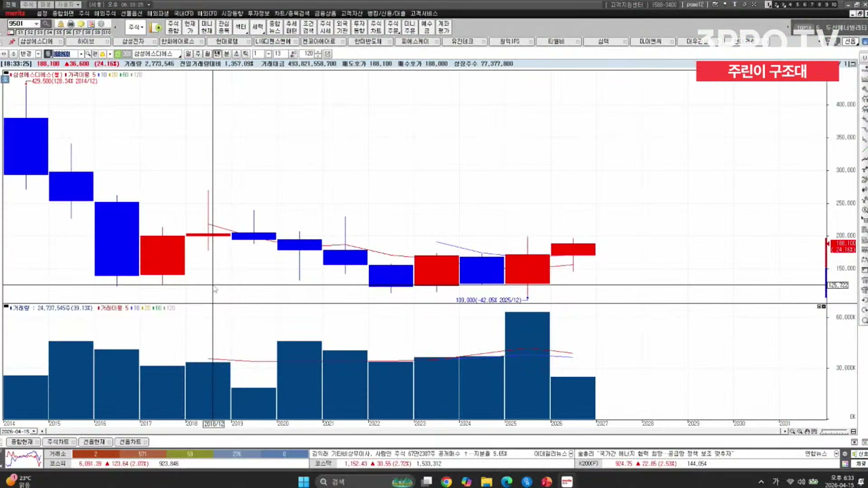Select the 일 (daily) period toggle

click(x=189, y=54)
